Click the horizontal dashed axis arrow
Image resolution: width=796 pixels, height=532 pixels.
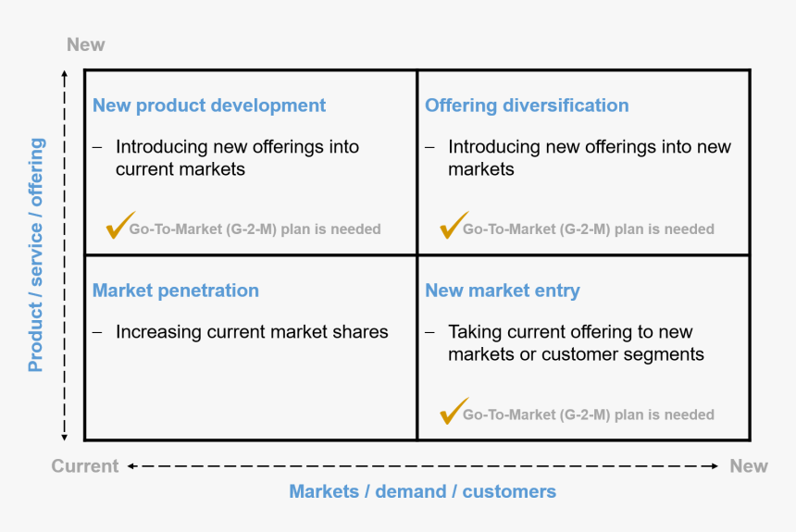423,466
